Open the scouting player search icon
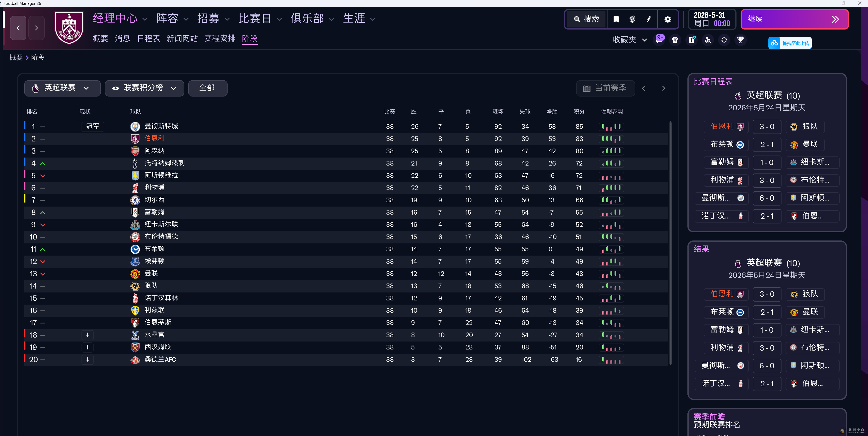 pos(708,40)
